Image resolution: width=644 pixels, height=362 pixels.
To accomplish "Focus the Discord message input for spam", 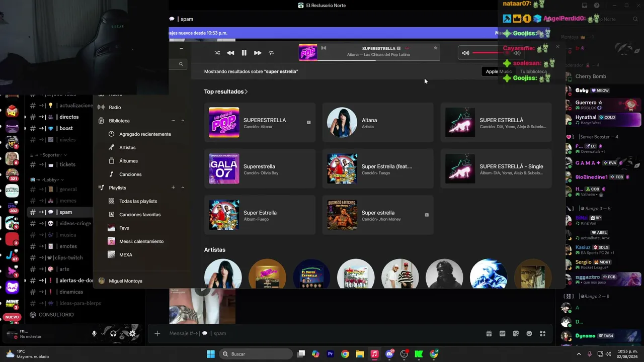I will click(322, 333).
